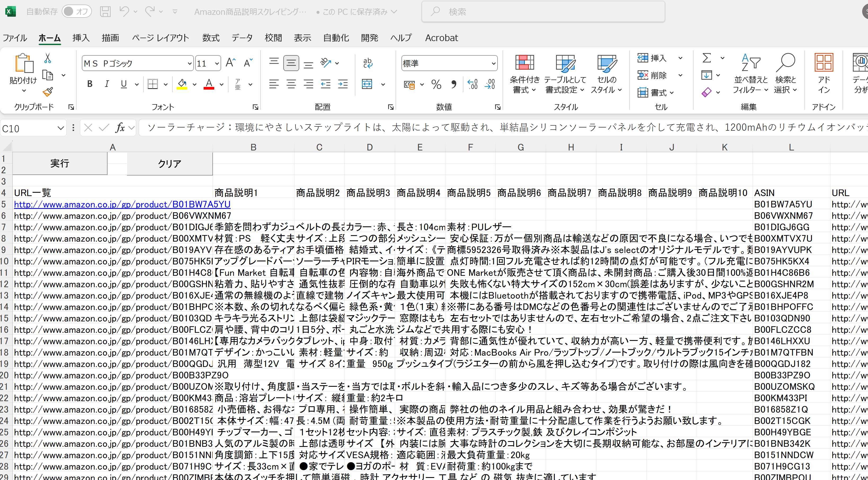Merge and center cells icon
The width and height of the screenshot is (868, 480).
point(367,84)
